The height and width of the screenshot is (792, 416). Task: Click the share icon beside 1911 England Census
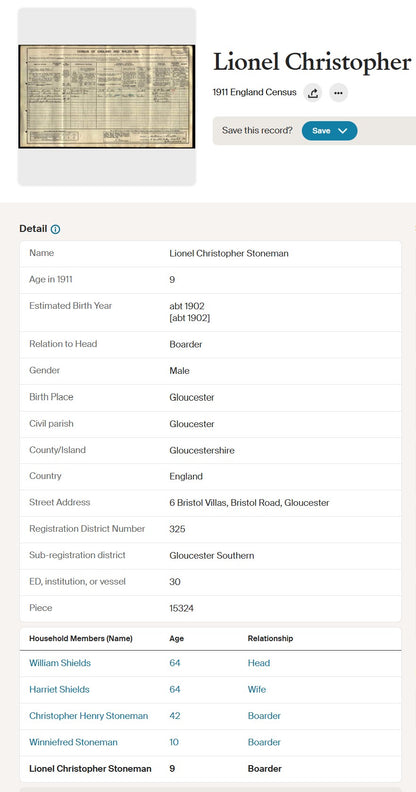point(313,93)
